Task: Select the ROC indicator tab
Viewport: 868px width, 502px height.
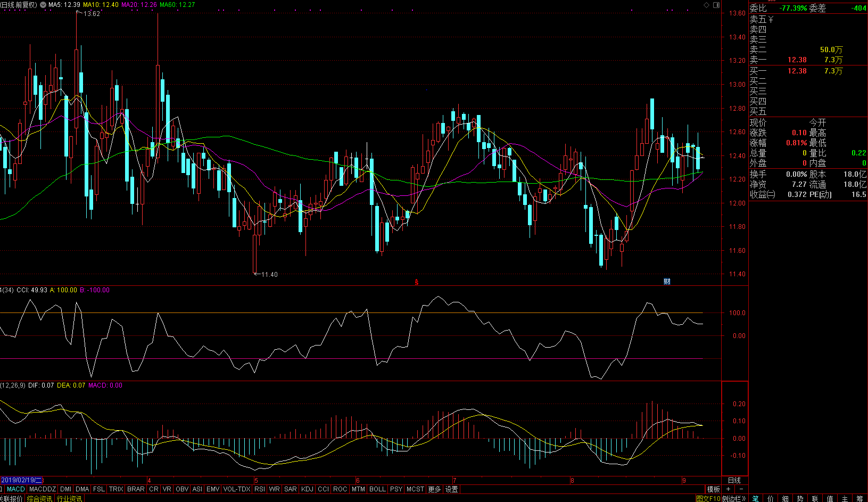Action: (x=341, y=489)
